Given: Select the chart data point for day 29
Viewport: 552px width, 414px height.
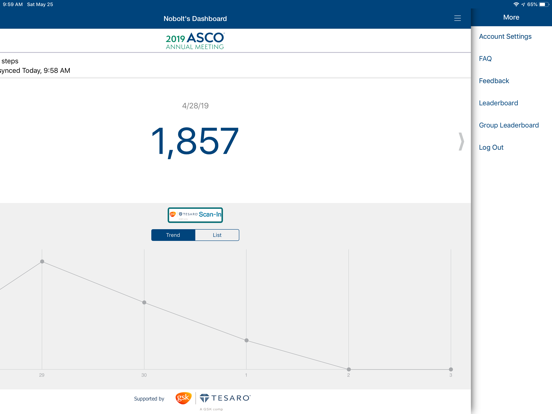Looking at the screenshot, I should (42, 262).
